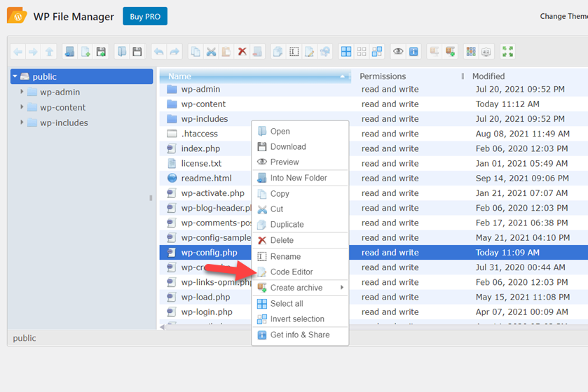The image size is (588, 392).
Task: Choose Copy in the context menu
Action: 300,194
